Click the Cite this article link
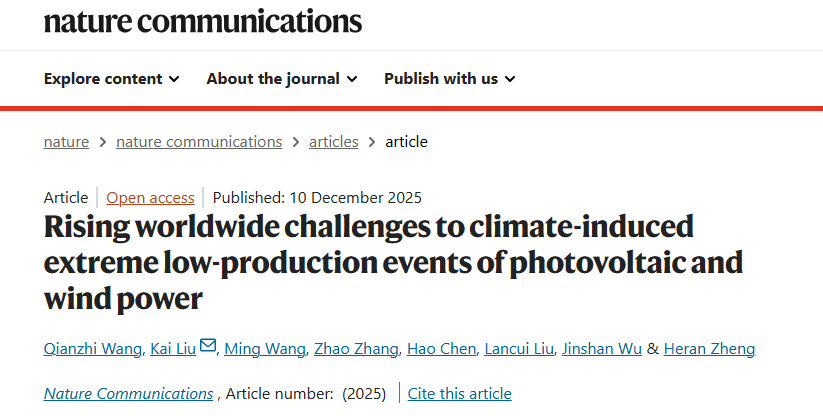 [459, 394]
